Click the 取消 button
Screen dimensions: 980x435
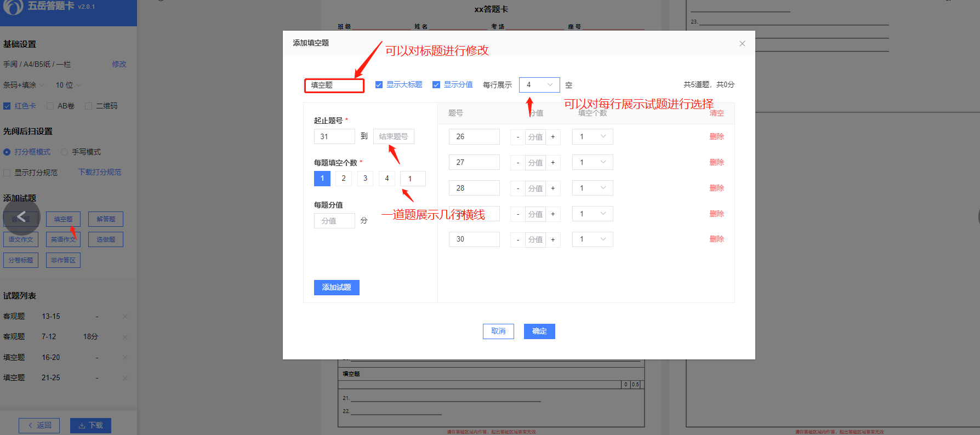[x=498, y=331]
